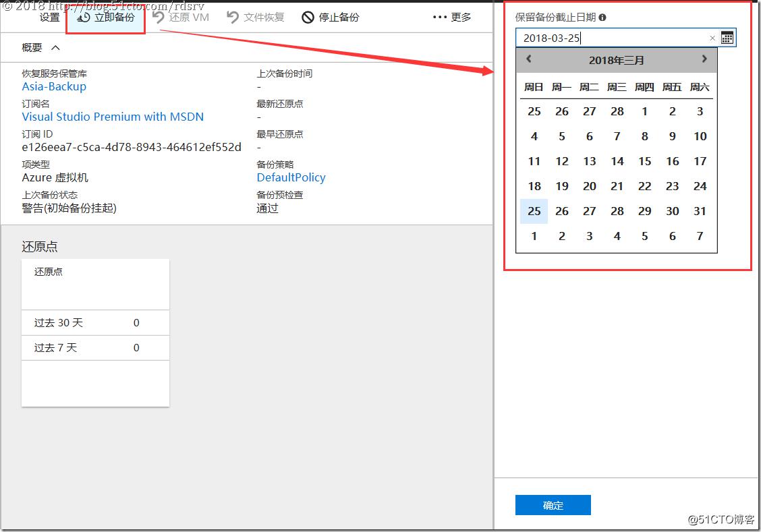
Task: Click the 确定 confirm button
Action: click(553, 505)
